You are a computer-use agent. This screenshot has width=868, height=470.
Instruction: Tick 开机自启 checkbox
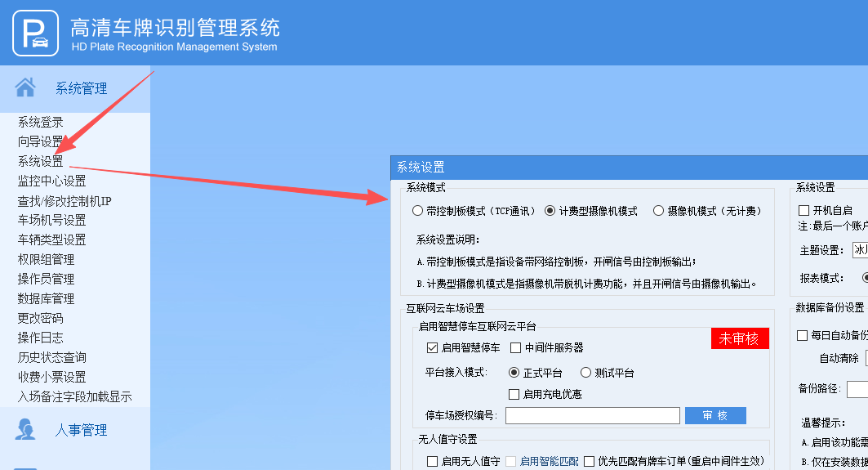[x=803, y=210]
